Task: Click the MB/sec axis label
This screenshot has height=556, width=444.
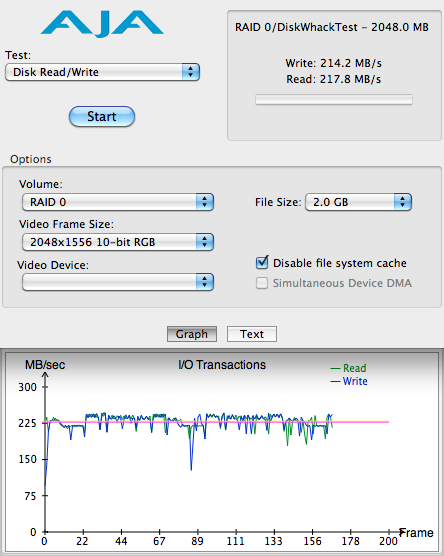Action: (x=45, y=365)
